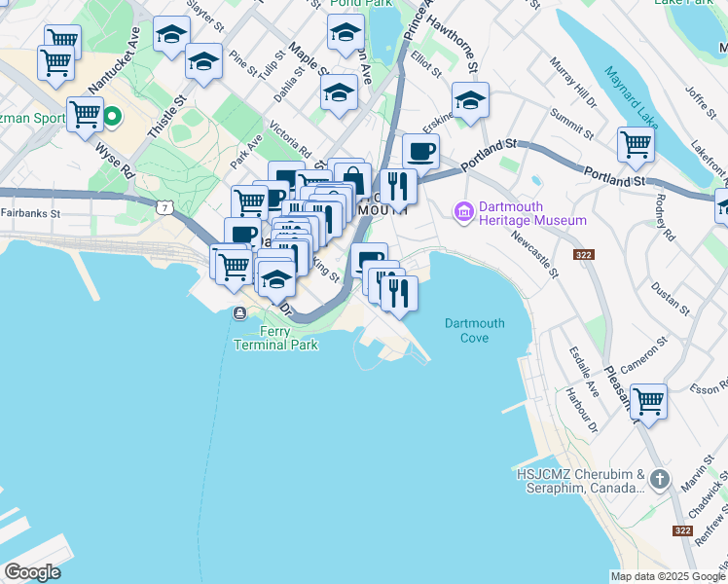This screenshot has height=584, width=728.
Task: Click the green Zatzman Sport location pin
Action: coord(112,119)
